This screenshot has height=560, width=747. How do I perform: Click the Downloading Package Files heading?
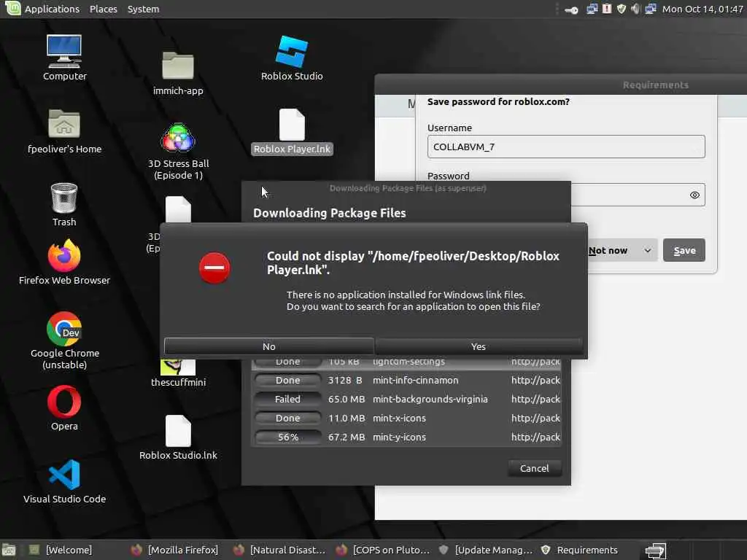point(329,213)
